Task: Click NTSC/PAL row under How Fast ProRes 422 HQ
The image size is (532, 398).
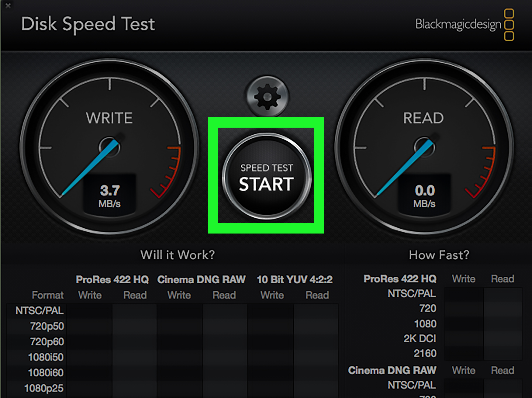Action: [x=412, y=294]
